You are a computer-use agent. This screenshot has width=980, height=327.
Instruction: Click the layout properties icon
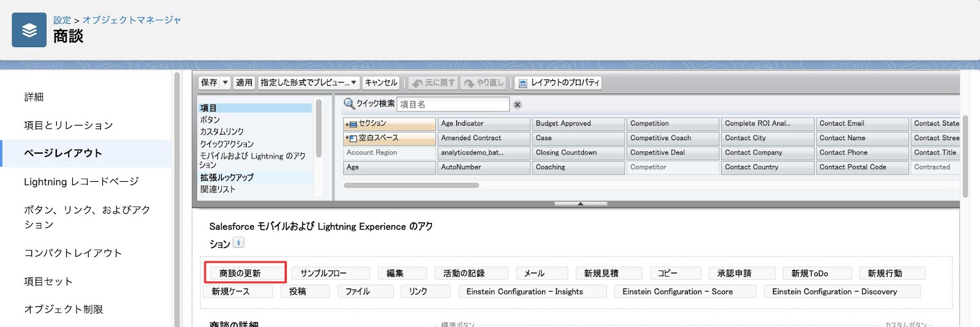tap(522, 83)
